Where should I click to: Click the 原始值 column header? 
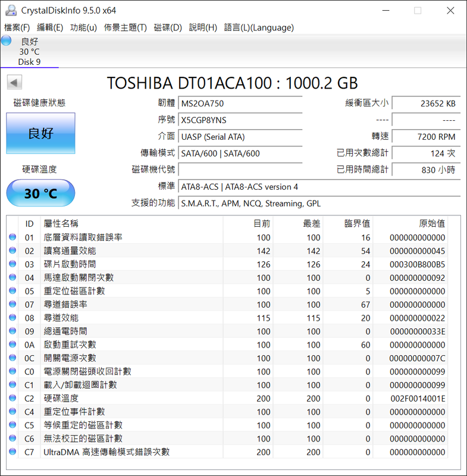(x=410, y=224)
